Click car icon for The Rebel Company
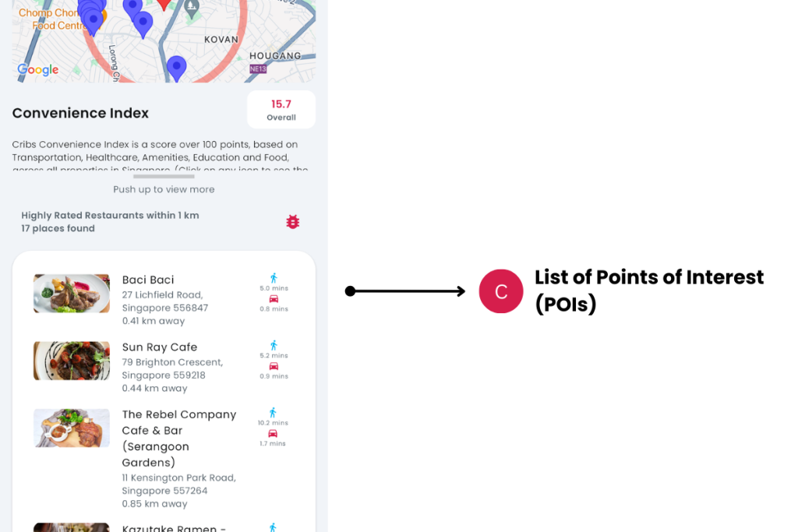798x532 pixels. pos(273,434)
